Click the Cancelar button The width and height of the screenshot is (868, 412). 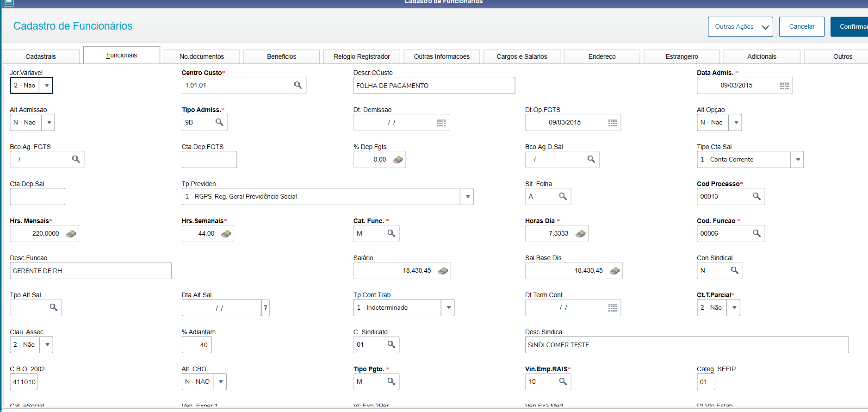(801, 27)
